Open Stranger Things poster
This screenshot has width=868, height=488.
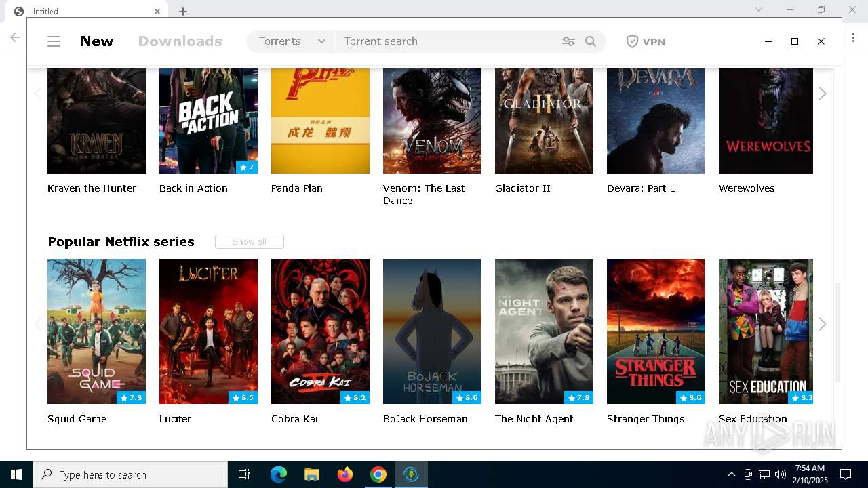[656, 331]
